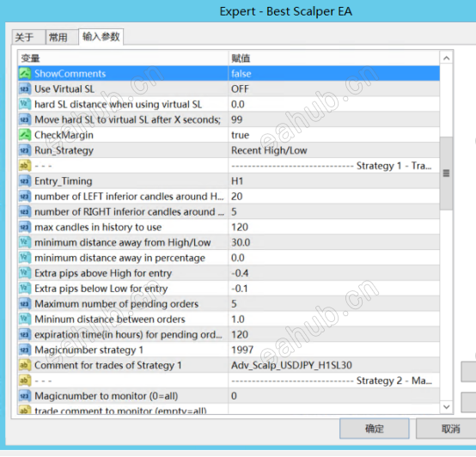Select the 'CheckMargin' variable name
This screenshot has height=457, width=476.
[x=64, y=135]
